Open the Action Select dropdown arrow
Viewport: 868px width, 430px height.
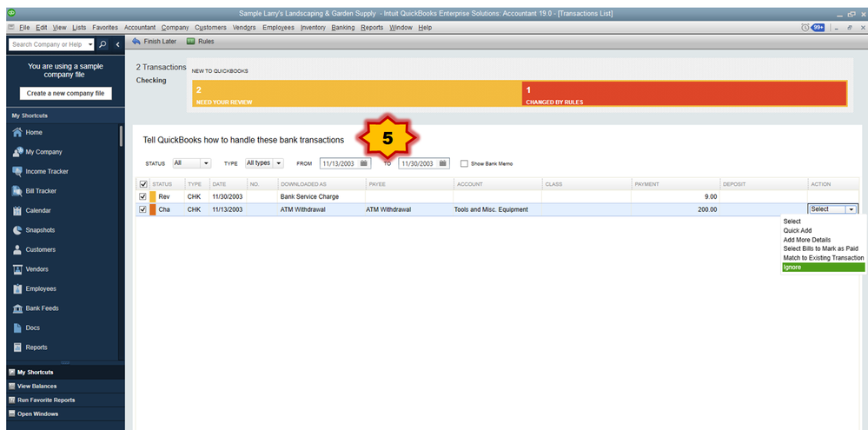click(851, 209)
